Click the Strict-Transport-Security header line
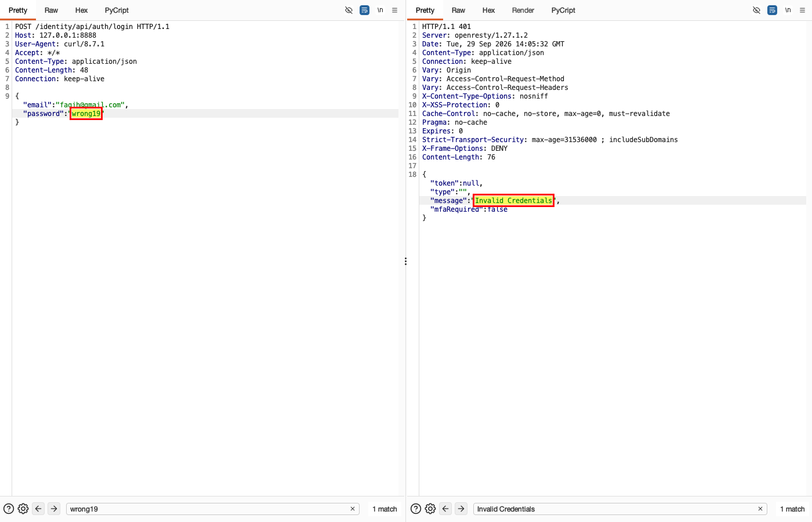 550,140
